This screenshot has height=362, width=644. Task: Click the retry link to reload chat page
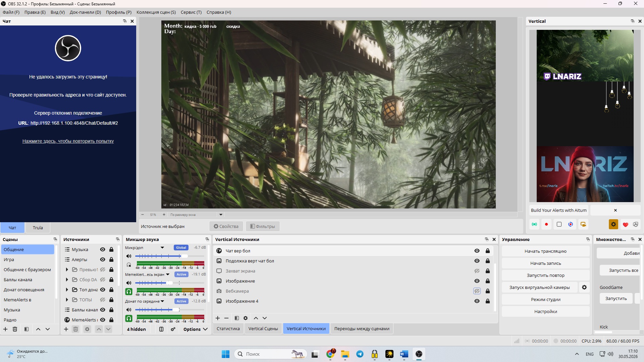click(68, 141)
